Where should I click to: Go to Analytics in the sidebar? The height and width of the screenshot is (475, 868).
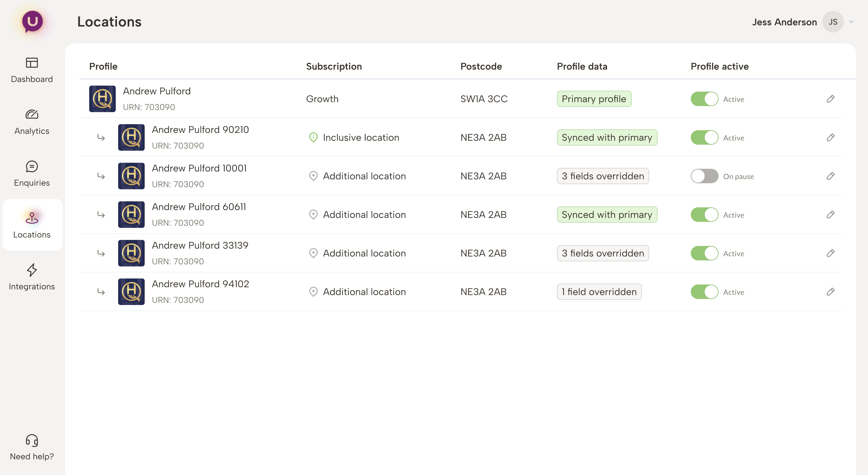(x=32, y=122)
